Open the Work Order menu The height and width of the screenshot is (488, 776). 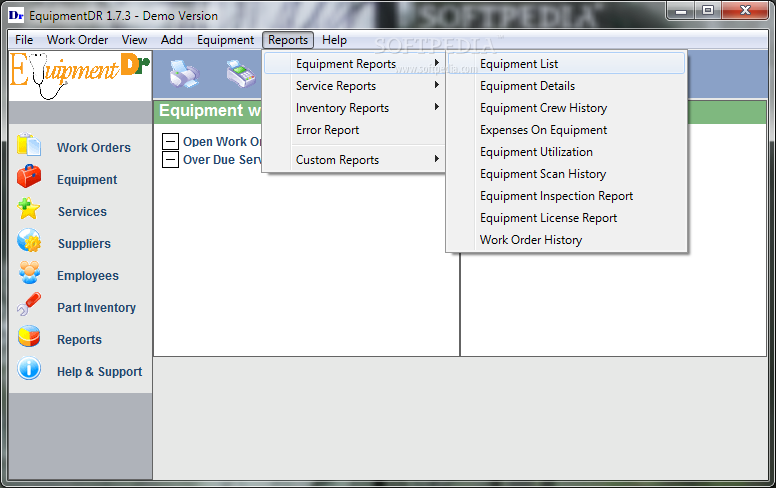(x=77, y=40)
